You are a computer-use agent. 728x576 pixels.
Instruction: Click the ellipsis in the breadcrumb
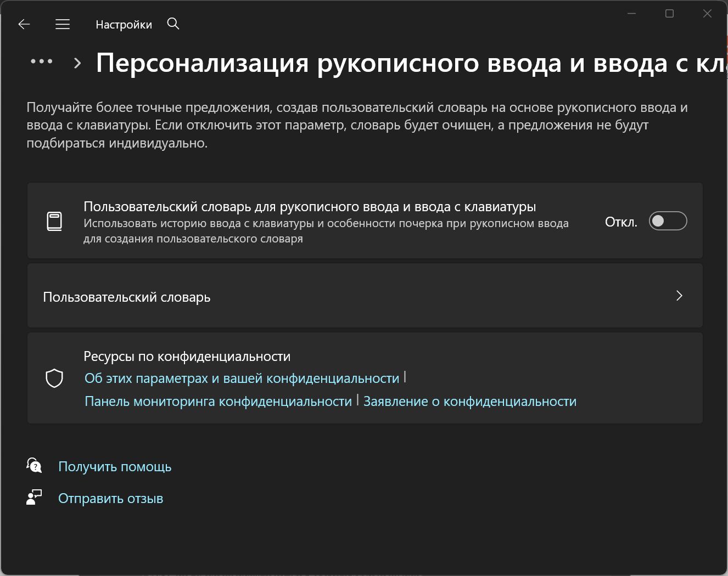tap(41, 61)
